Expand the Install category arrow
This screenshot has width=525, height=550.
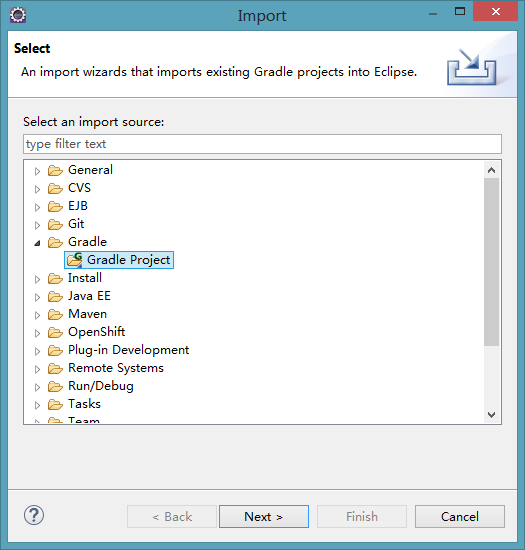(x=37, y=279)
